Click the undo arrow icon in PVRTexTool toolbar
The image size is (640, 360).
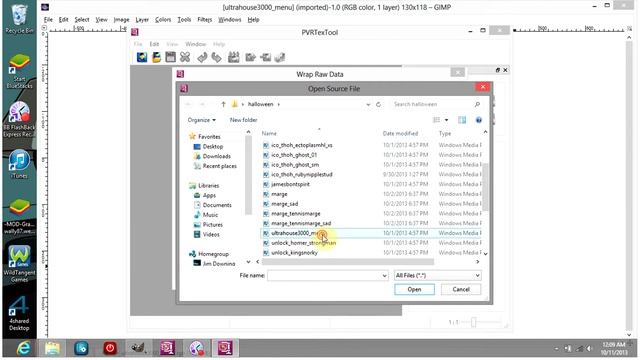coord(202,57)
